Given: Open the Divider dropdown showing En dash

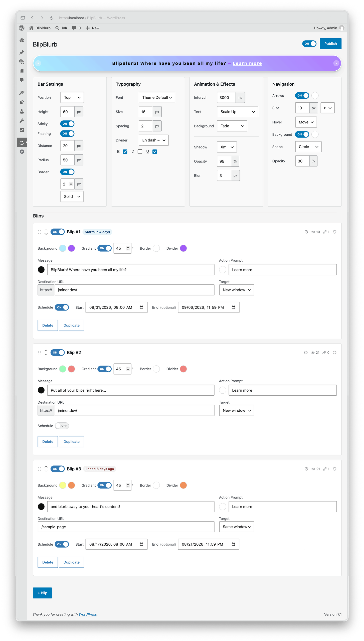Looking at the screenshot, I should tap(154, 140).
